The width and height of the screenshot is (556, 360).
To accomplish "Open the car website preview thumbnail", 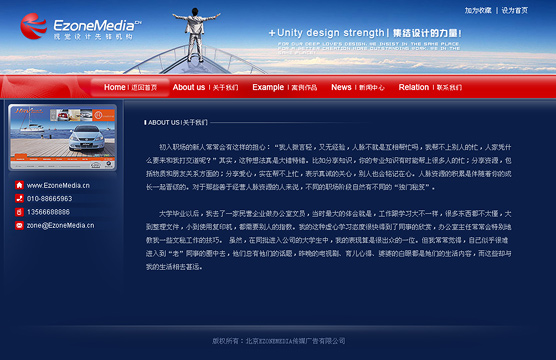I will (62, 137).
